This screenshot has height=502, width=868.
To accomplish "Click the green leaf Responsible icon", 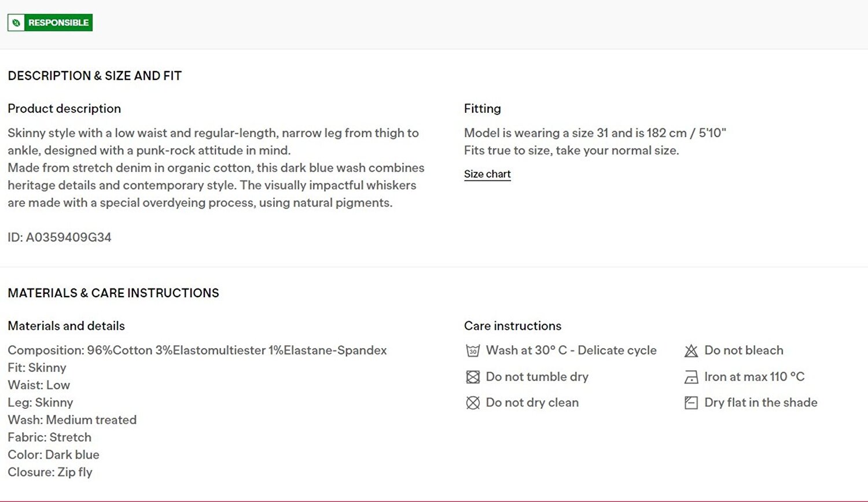I will 16,23.
